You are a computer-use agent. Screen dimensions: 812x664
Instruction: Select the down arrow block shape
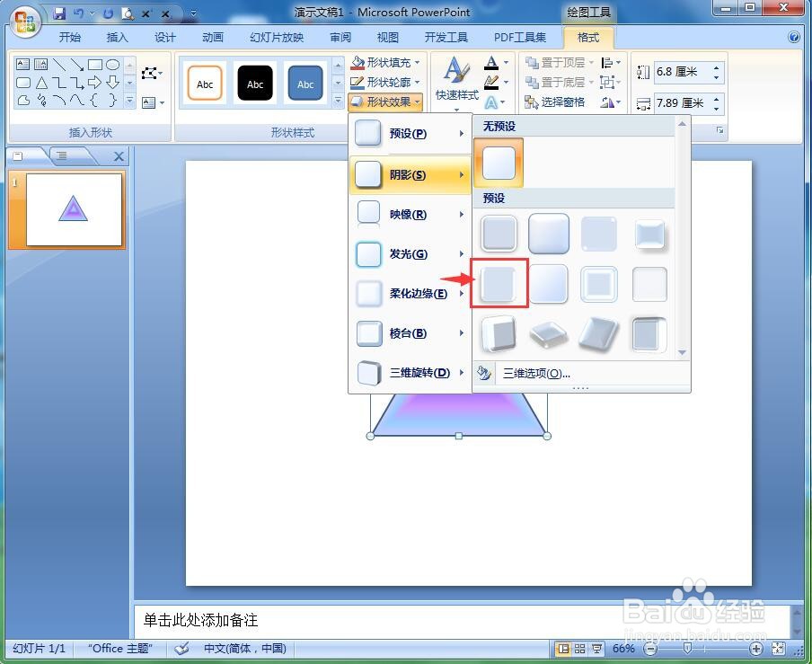tap(113, 83)
